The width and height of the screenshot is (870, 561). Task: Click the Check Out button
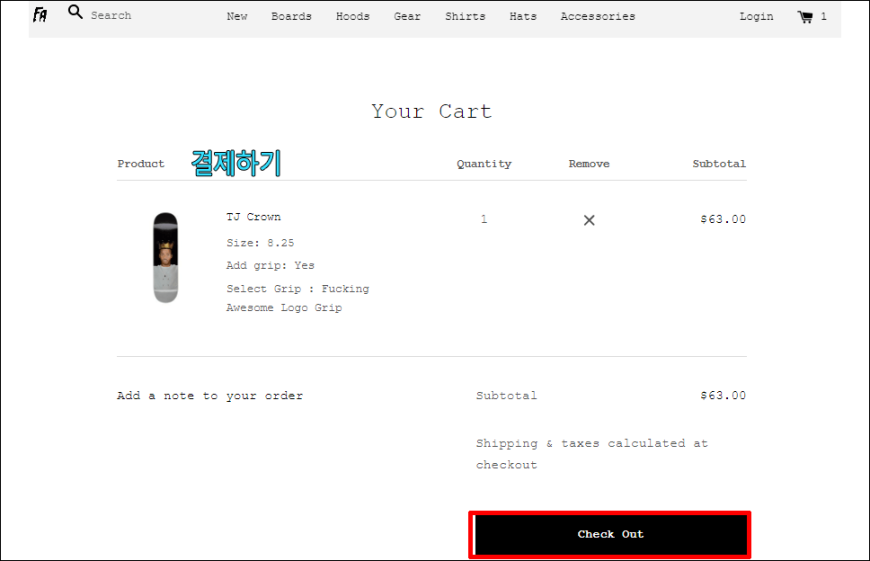[610, 534]
